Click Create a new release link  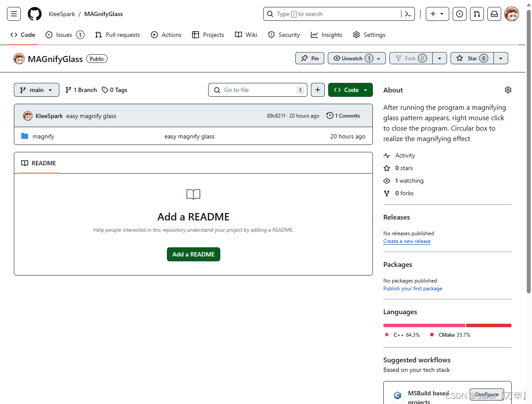407,241
